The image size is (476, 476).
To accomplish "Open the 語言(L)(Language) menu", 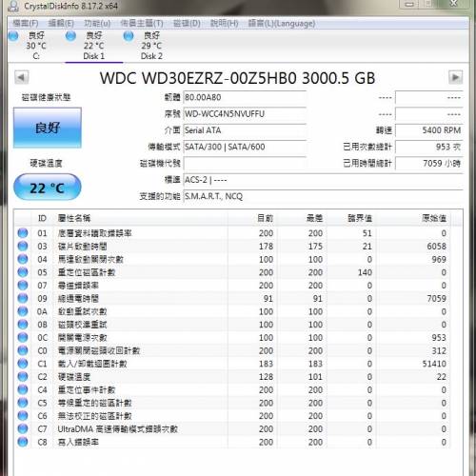I will click(x=281, y=23).
